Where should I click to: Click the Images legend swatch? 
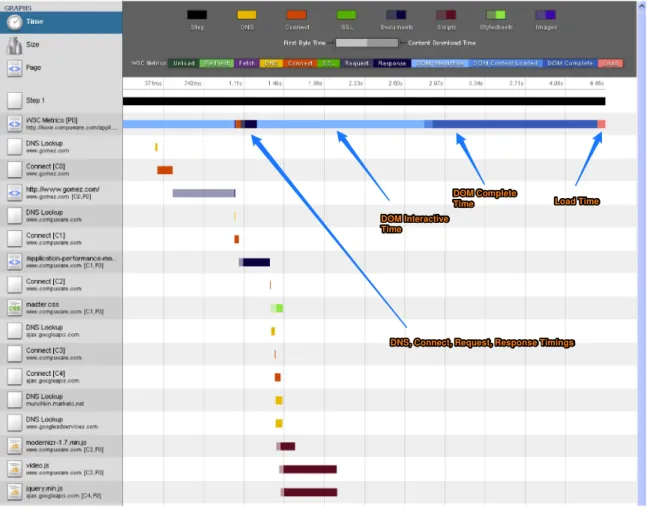click(545, 15)
